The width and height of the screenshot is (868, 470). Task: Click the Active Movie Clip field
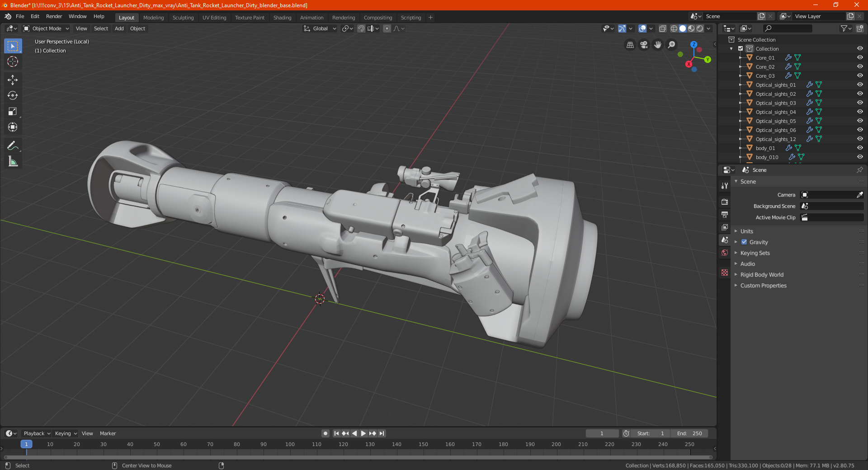[x=832, y=217]
